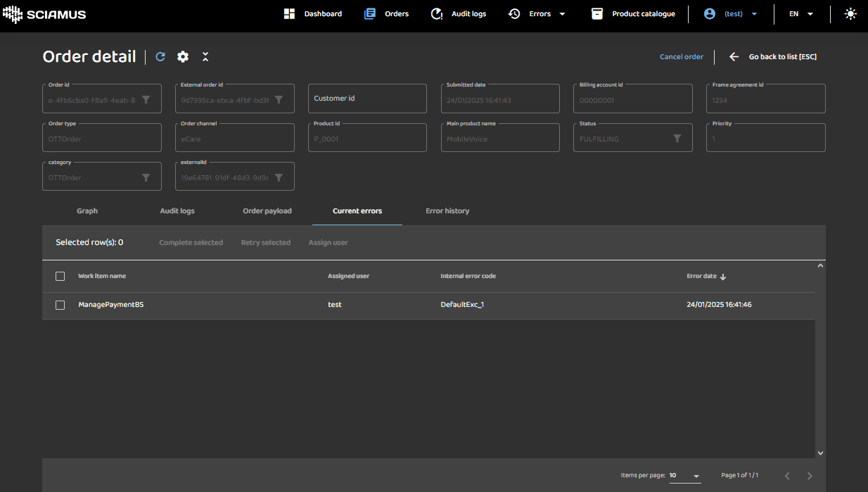Click the filter icon in Order id field
Image resolution: width=868 pixels, height=492 pixels.
tap(146, 100)
